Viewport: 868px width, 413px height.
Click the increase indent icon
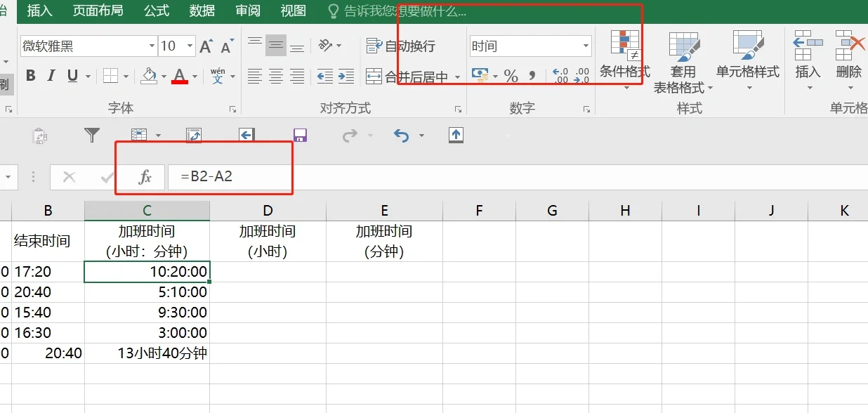pos(346,76)
